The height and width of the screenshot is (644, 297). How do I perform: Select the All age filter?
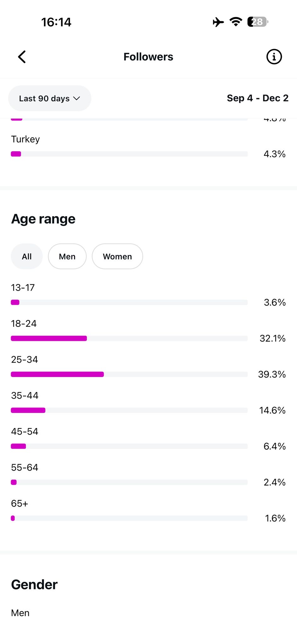tap(27, 257)
